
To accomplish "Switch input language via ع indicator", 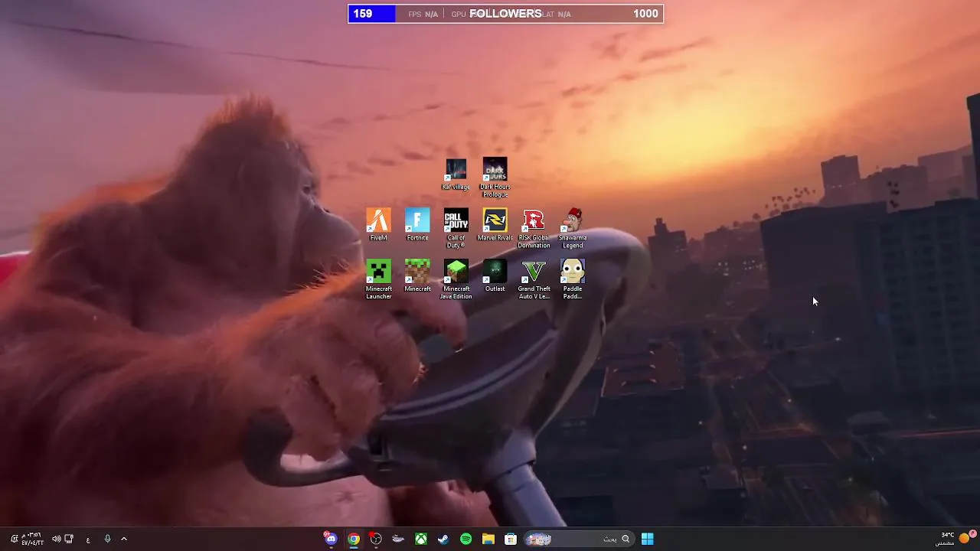I will pyautogui.click(x=88, y=539).
